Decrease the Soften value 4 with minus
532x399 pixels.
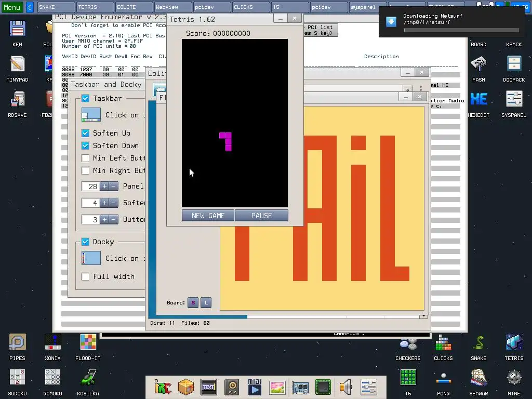pyautogui.click(x=114, y=203)
